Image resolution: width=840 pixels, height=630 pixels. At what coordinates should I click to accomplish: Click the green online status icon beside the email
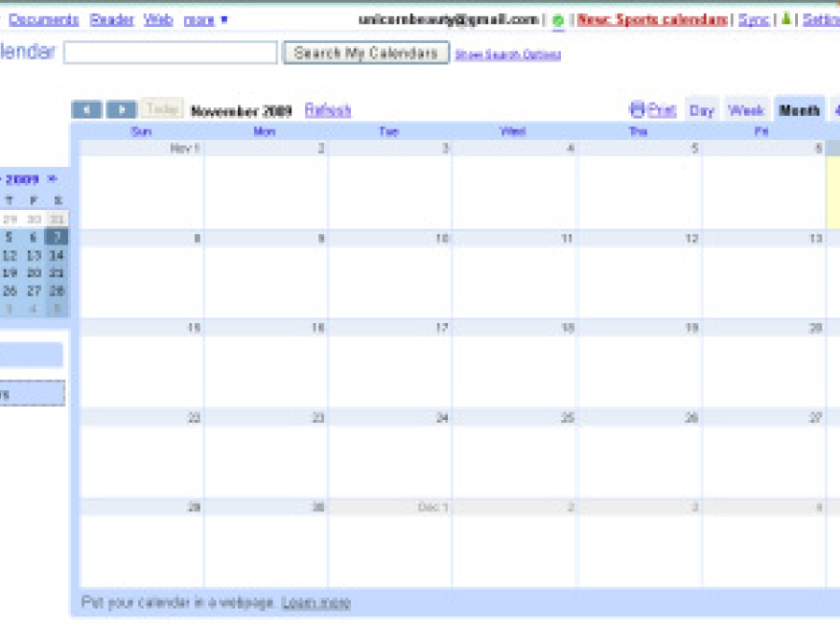(x=558, y=18)
